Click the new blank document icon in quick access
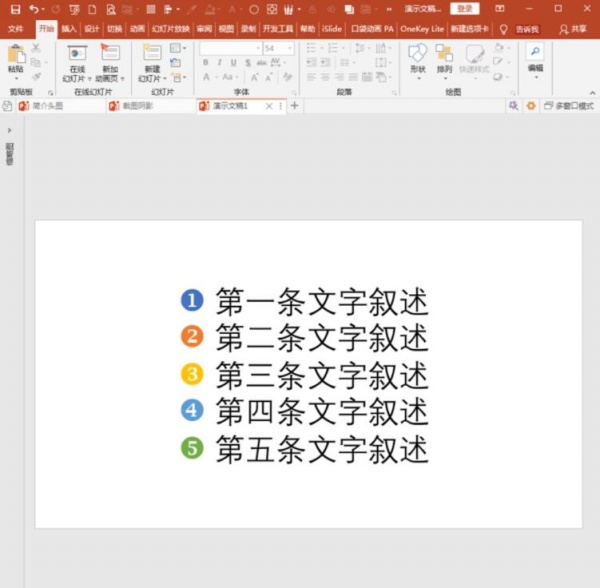 (92, 9)
